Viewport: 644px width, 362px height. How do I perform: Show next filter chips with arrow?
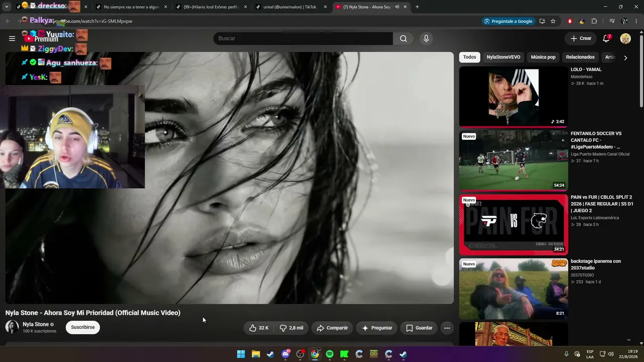(x=625, y=58)
